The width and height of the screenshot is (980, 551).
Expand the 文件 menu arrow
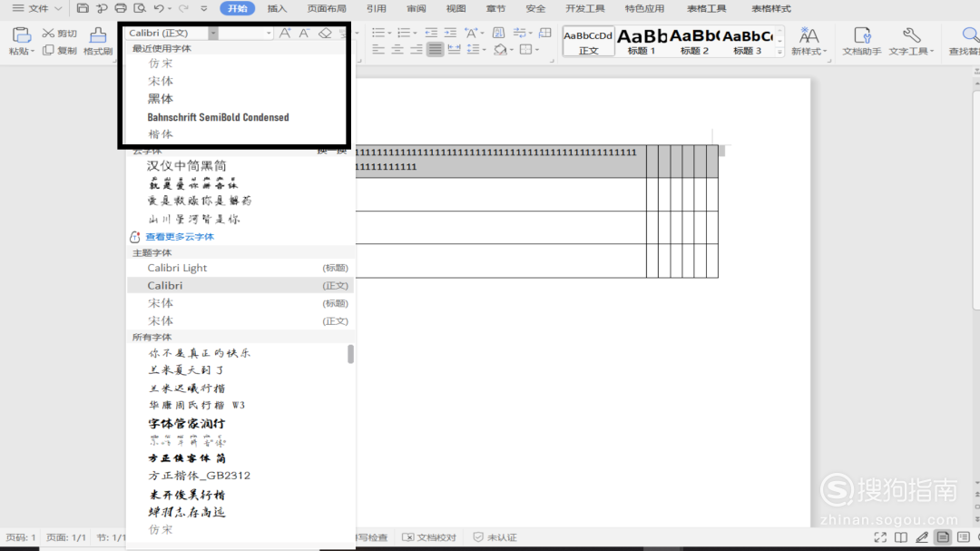coord(58,9)
